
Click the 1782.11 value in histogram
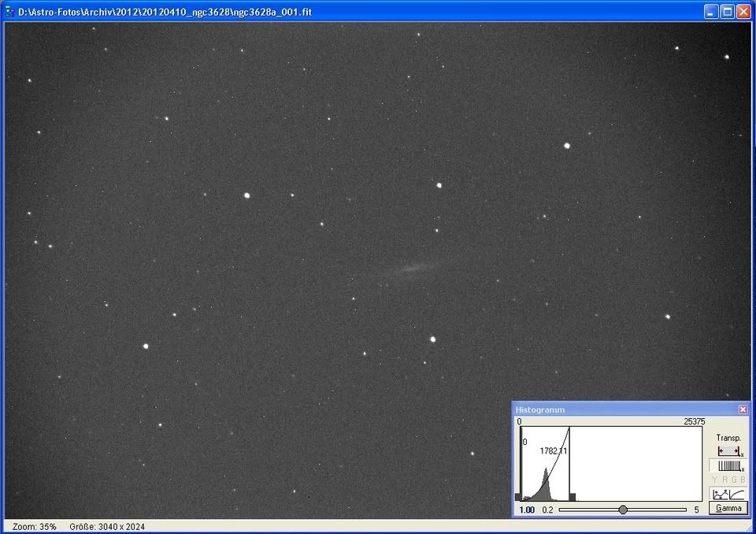(x=553, y=451)
